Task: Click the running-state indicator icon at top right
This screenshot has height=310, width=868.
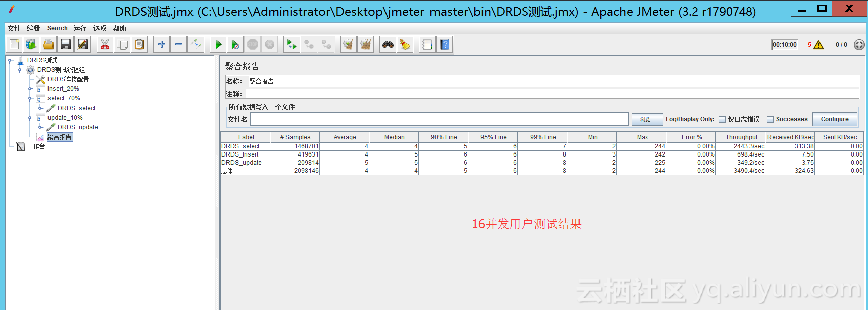Action: (x=859, y=45)
